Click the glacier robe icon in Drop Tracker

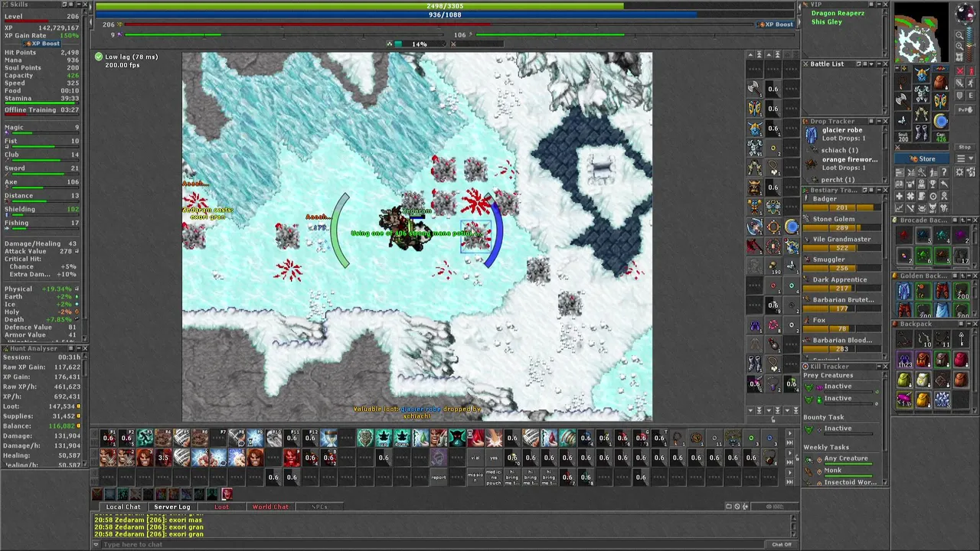tap(812, 135)
